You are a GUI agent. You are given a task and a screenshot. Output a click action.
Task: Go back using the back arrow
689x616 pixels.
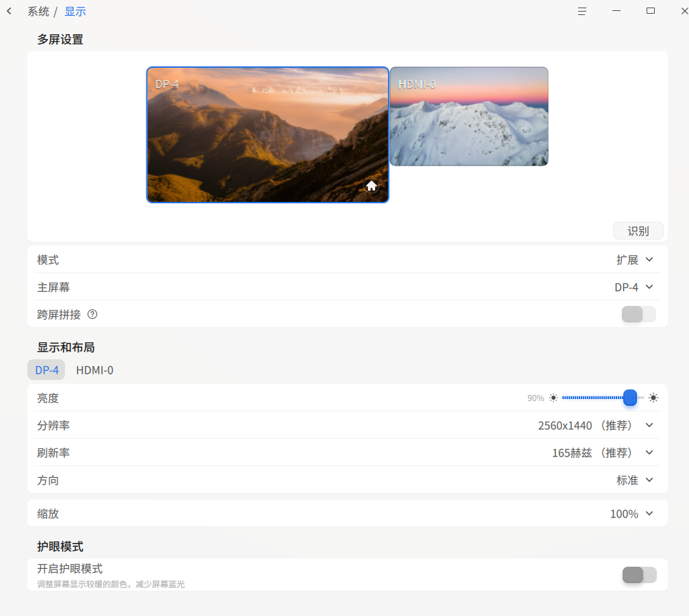point(9,12)
